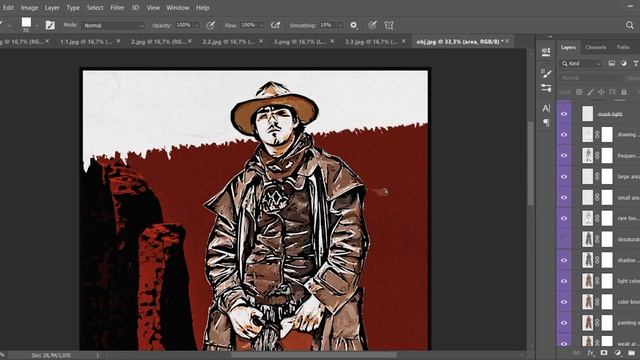
Task: Hide the rare tou... layer
Action: click(564, 218)
